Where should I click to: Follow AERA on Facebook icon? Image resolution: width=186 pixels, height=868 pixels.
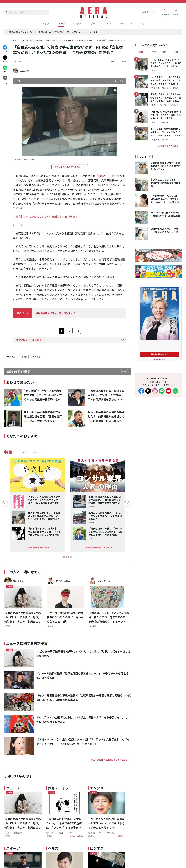click(141, 391)
